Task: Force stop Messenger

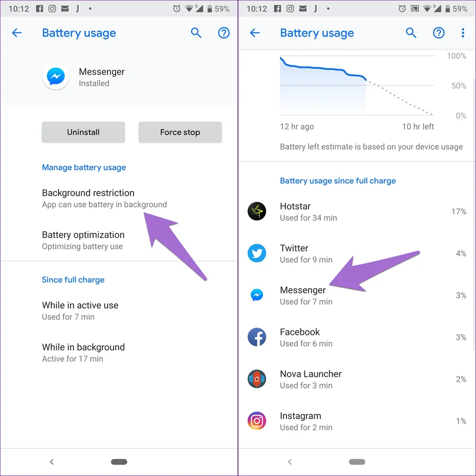Action: pyautogui.click(x=180, y=132)
